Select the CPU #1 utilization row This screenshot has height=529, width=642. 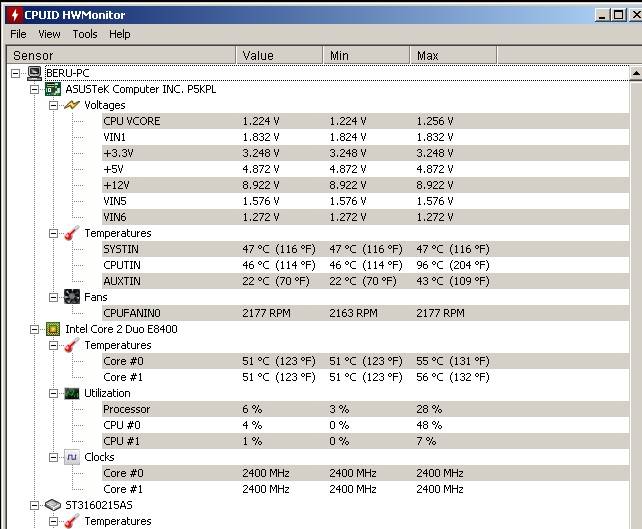click(365, 441)
